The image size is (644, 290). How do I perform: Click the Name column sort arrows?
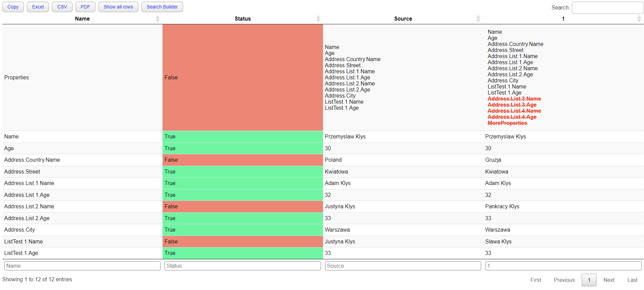point(157,19)
